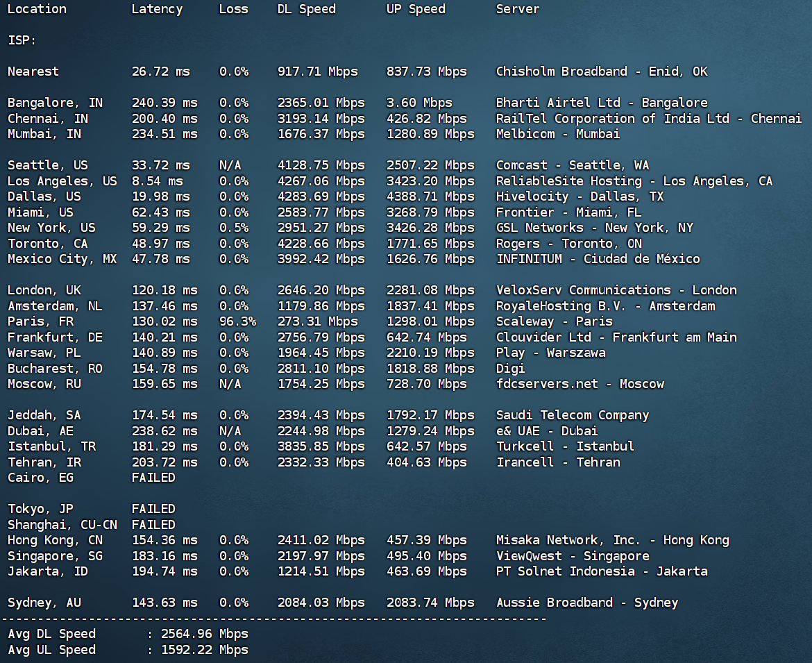Select Nearest download speed '917.71 Mbps'
Viewport: 812px width, 663px height.
point(317,72)
